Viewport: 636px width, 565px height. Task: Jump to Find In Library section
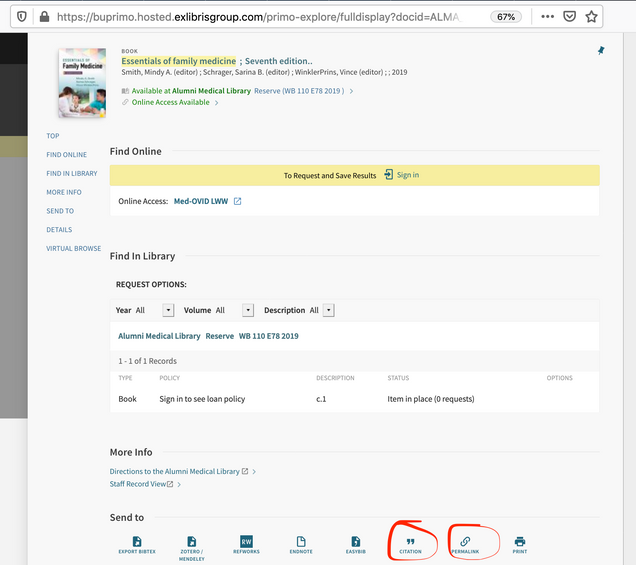72,174
